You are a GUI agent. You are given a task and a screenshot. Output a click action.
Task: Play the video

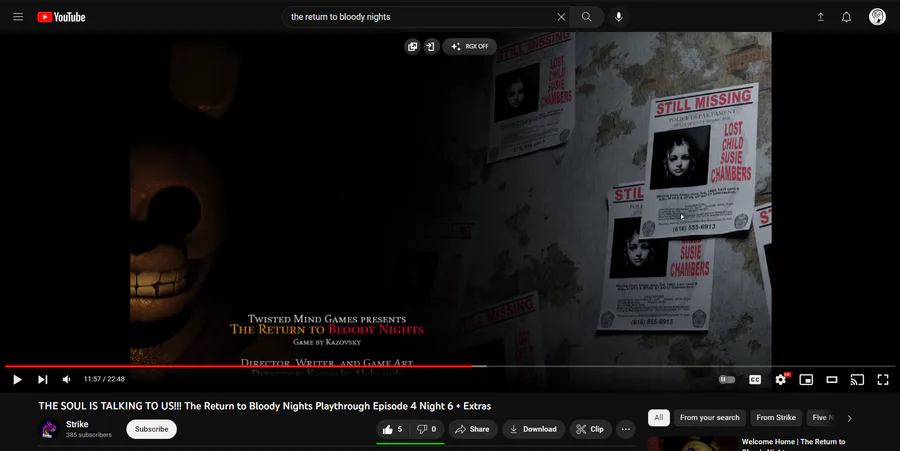click(17, 379)
